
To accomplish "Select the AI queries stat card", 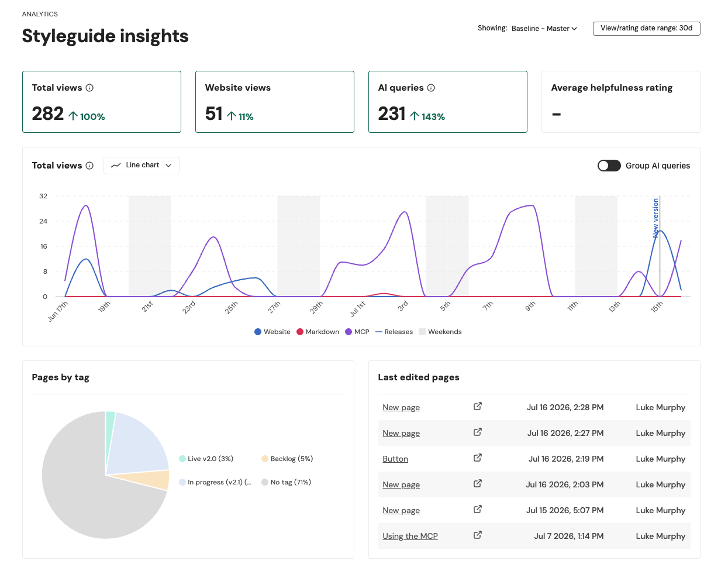I will [x=448, y=102].
